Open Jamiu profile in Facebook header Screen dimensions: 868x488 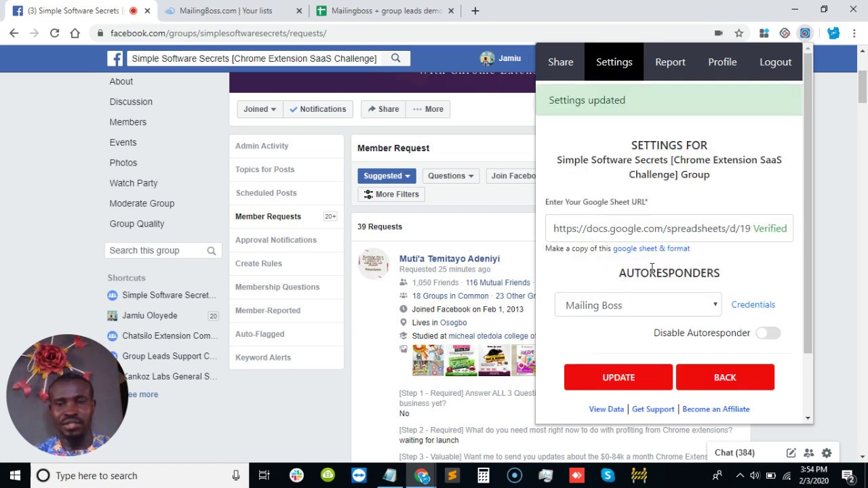tap(501, 58)
